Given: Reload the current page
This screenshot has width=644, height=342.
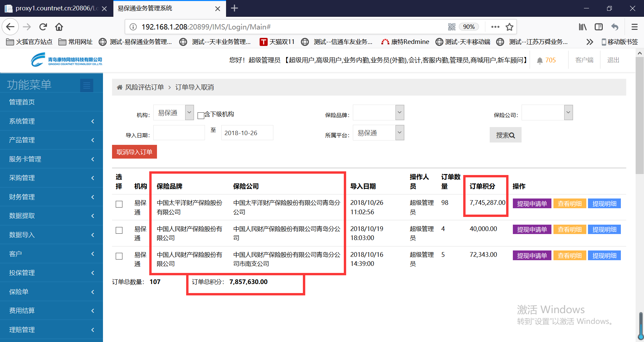Looking at the screenshot, I should [43, 27].
